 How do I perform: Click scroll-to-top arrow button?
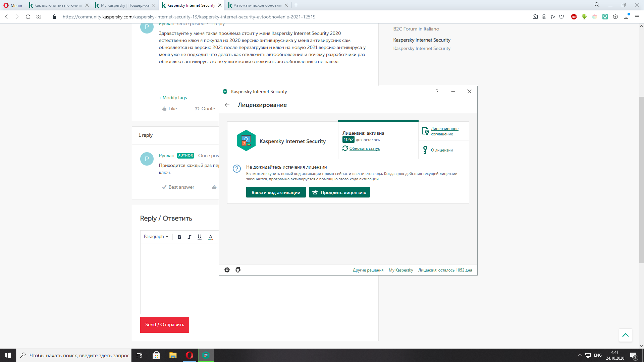tap(626, 335)
